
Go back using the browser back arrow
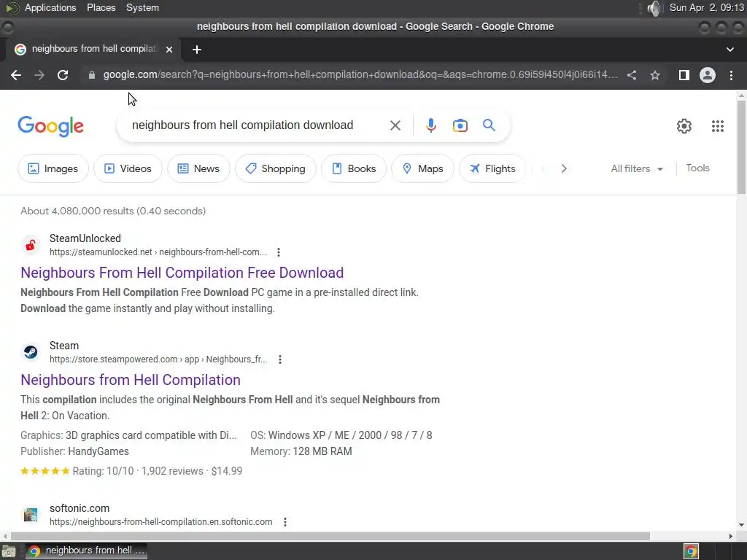point(16,75)
